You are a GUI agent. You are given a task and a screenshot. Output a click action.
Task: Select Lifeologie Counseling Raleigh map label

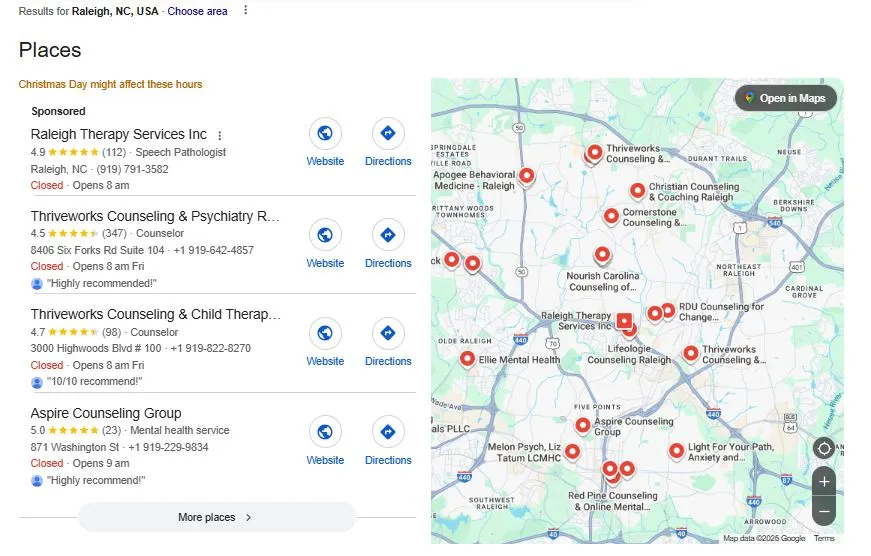pos(629,354)
